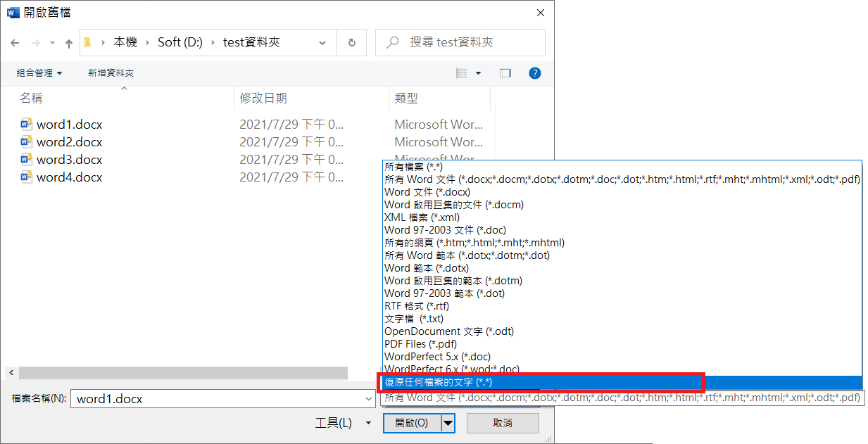Click the back navigation arrow
Image resolution: width=868 pixels, height=444 pixels.
(15, 43)
